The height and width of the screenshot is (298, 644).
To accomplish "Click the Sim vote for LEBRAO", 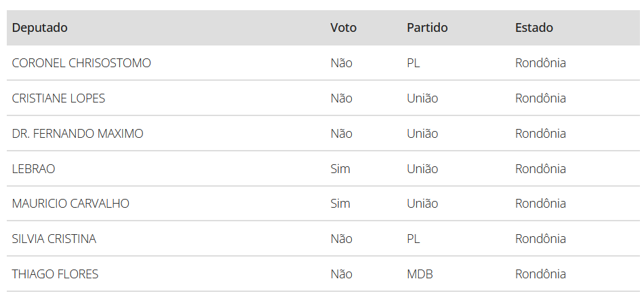I will [x=340, y=169].
